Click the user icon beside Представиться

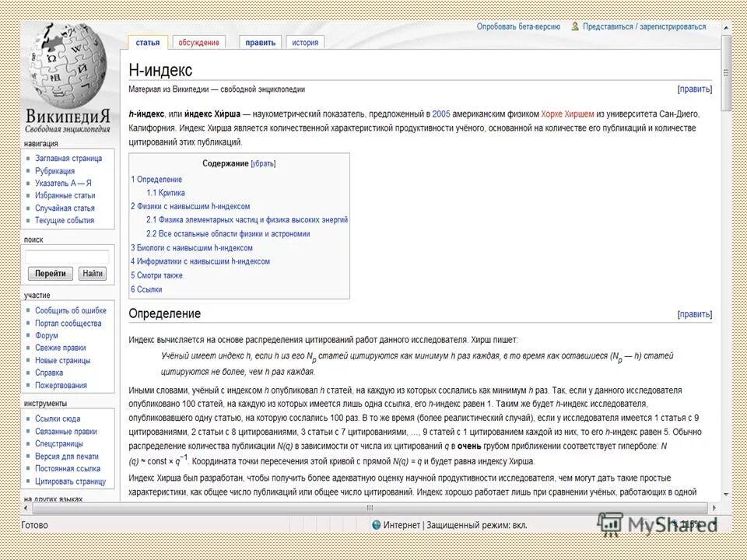point(575,26)
